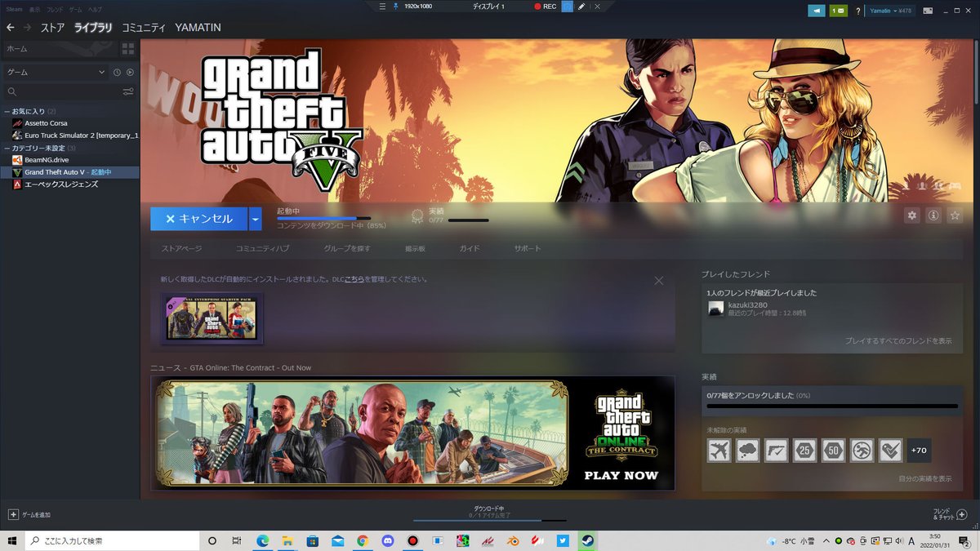This screenshot has width=980, height=551.
Task: Click the recorder pencil annotate icon
Action: pos(581,7)
